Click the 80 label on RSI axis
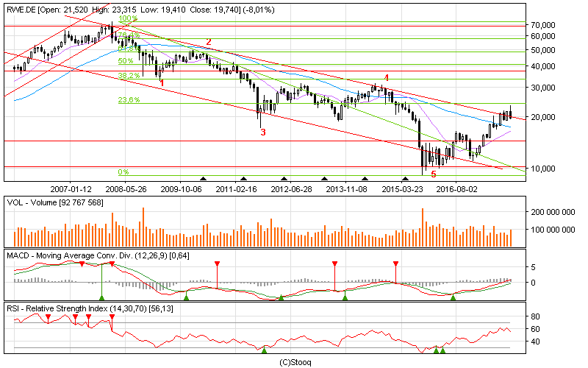588x368 pixels. coord(536,317)
